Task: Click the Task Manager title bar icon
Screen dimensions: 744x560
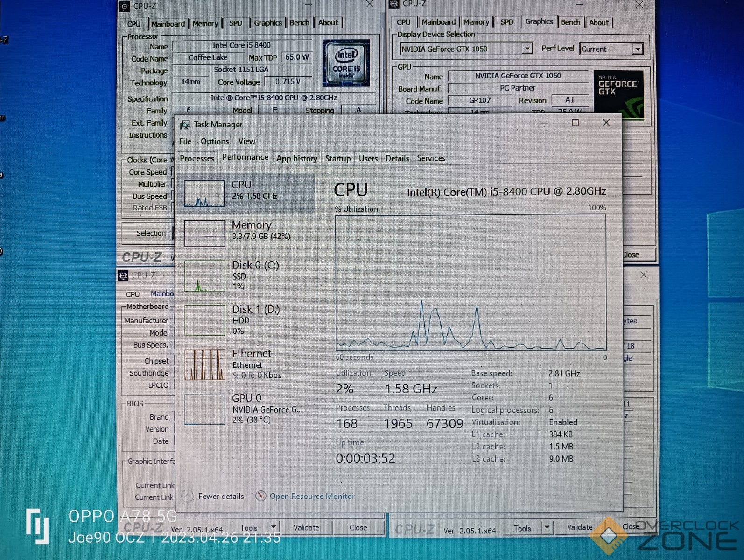Action: click(x=185, y=125)
